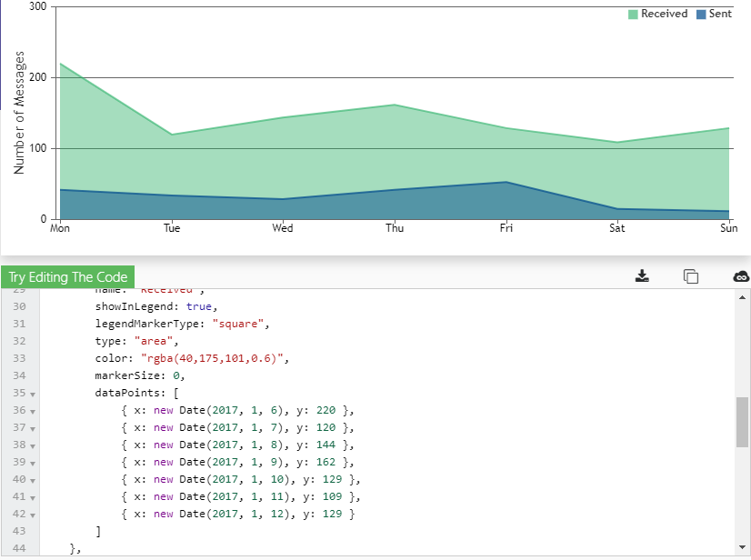Toggle the Sent series via its legend label

(723, 14)
